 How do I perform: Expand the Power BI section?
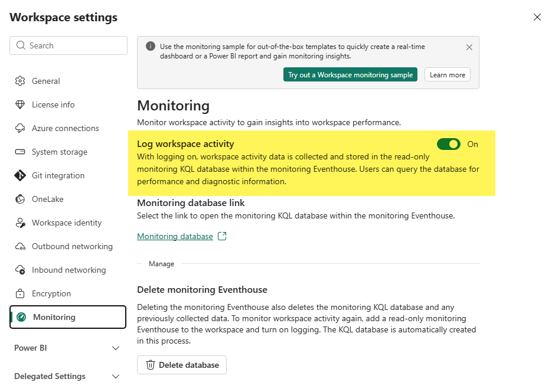[116, 348]
